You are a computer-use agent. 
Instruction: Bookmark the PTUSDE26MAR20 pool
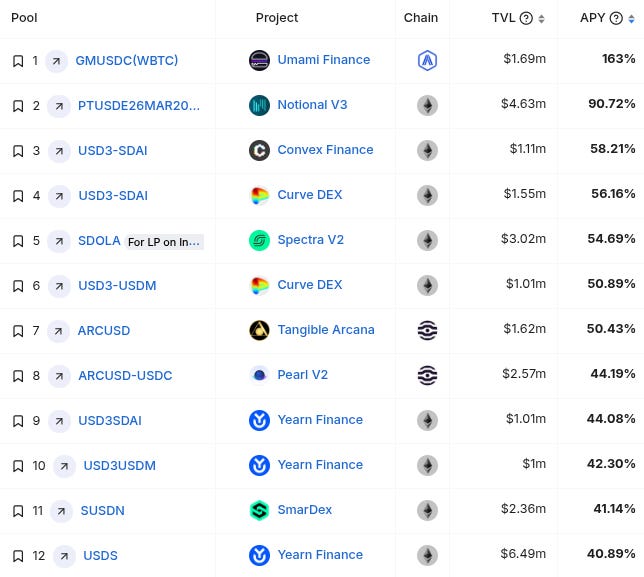18,106
